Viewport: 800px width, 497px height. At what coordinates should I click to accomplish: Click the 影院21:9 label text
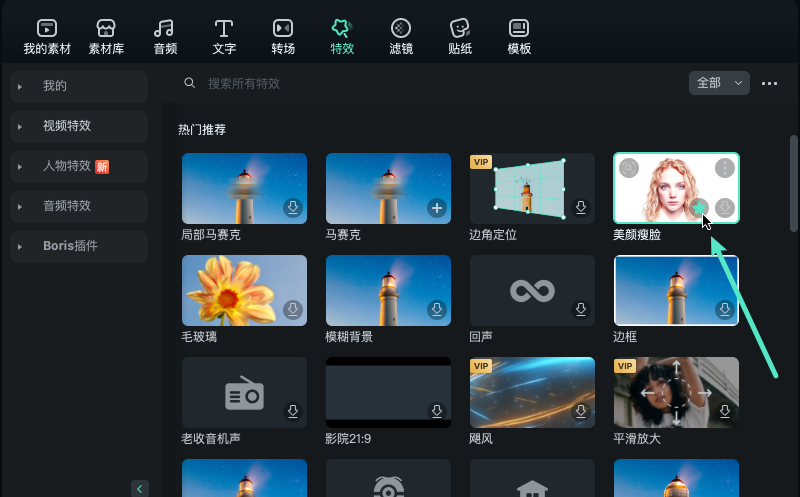coord(348,439)
